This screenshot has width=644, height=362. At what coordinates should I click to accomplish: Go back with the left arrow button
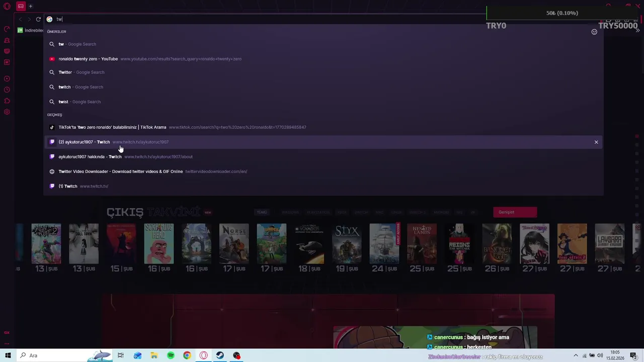point(20,19)
